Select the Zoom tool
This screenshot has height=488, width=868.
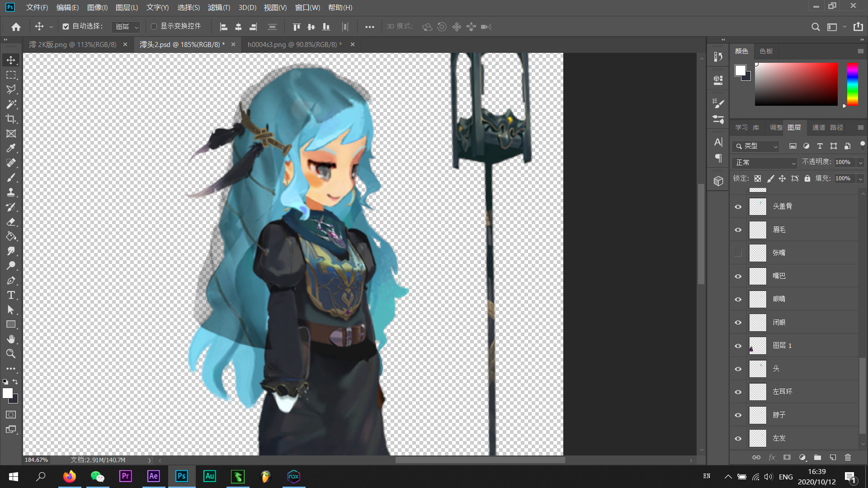[11, 354]
